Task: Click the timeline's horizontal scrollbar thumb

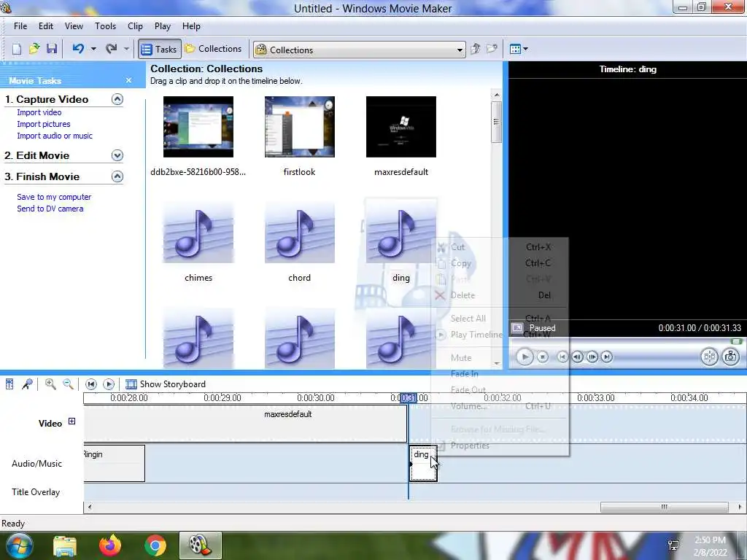Action: point(664,507)
